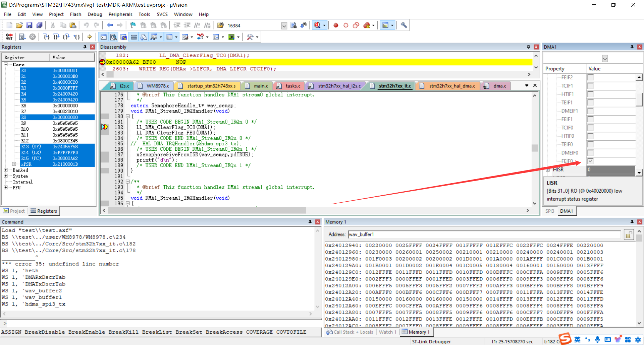Click the Insert Bookmark flag icon
644x345 pixels.
133,25
